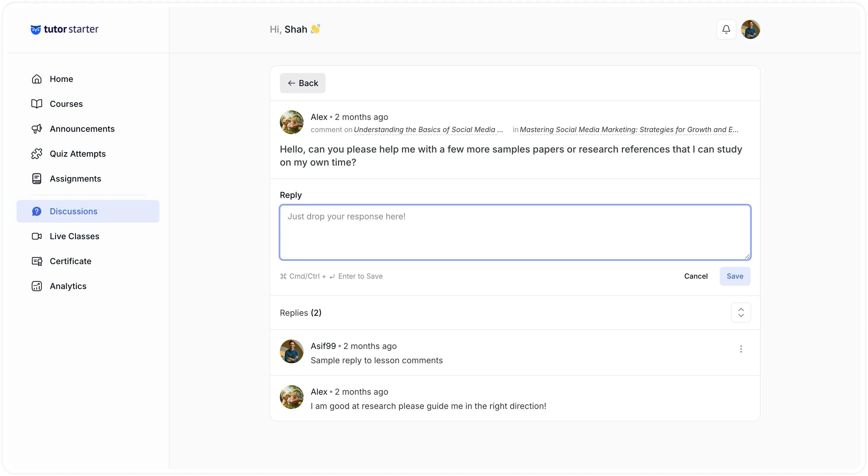Image resolution: width=868 pixels, height=476 pixels.
Task: Open Assignments page
Action: [88, 179]
